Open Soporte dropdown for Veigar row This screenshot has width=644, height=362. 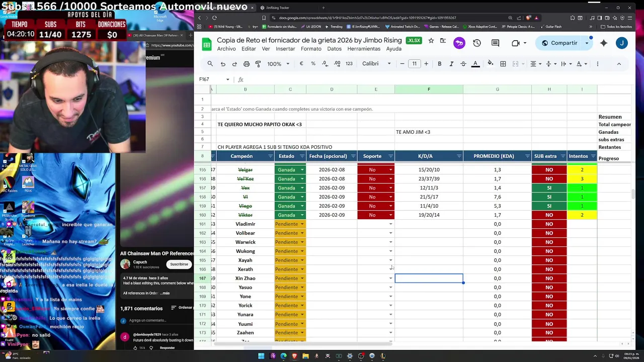390,170
